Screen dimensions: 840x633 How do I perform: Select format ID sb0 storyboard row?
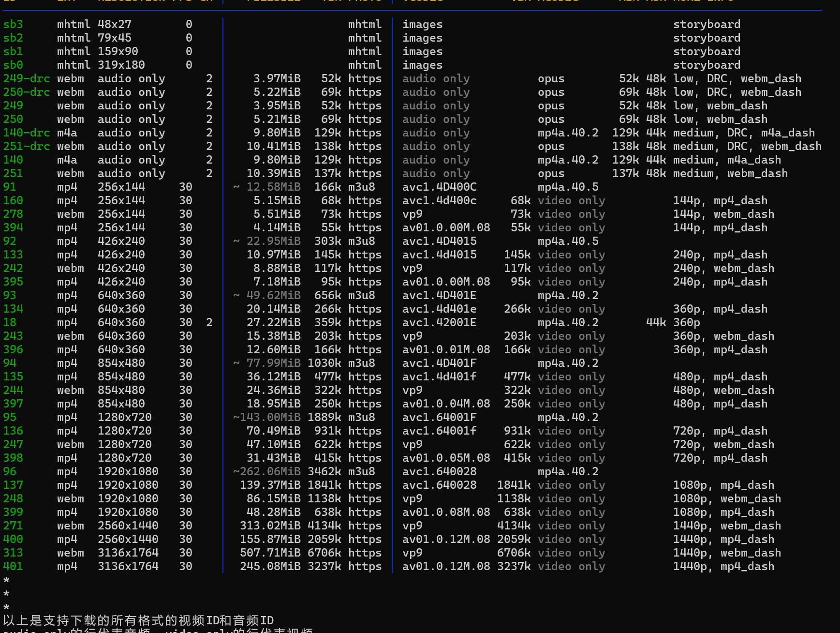13,65
